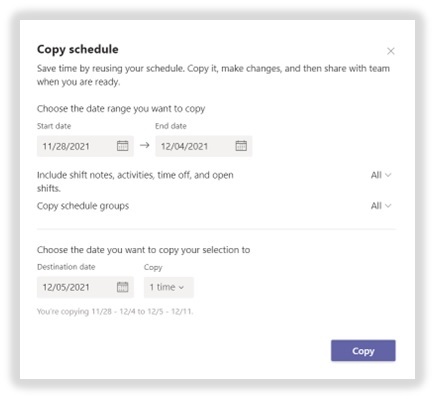
Task: Click the Copy schedule dialog title
Action: pos(78,49)
